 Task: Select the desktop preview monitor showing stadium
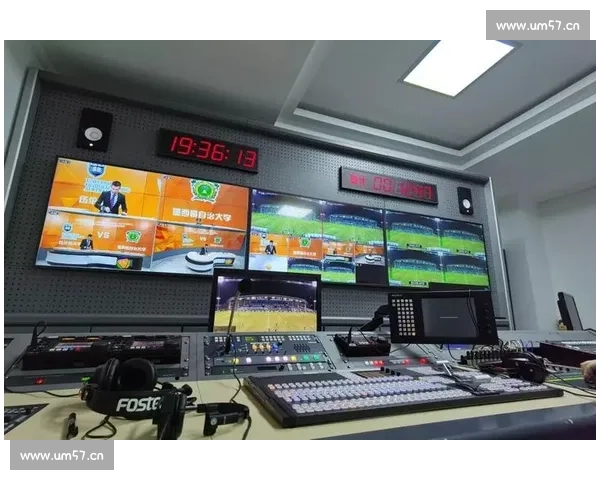(265, 305)
